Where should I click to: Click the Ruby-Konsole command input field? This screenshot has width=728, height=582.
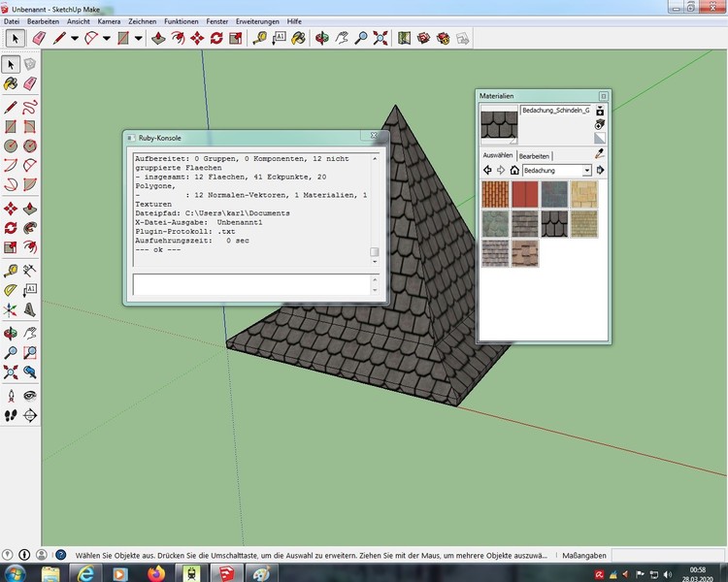click(x=250, y=283)
